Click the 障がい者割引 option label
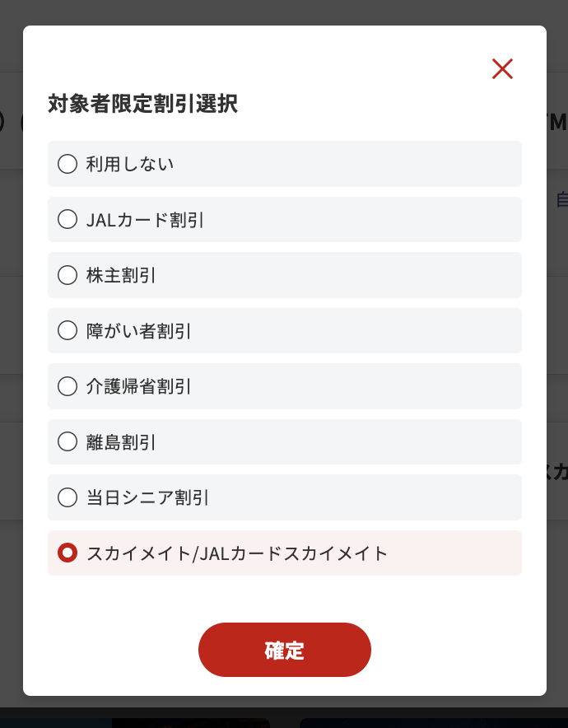This screenshot has height=728, width=568. [x=138, y=331]
